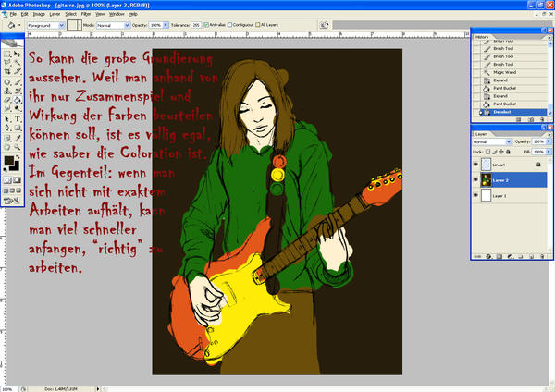Select the Brush tool in toolbox
This screenshot has height=392, width=555.
(x=17, y=82)
